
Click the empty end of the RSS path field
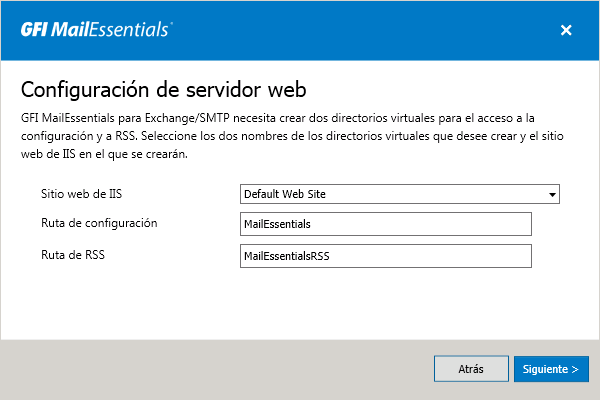(x=470, y=256)
